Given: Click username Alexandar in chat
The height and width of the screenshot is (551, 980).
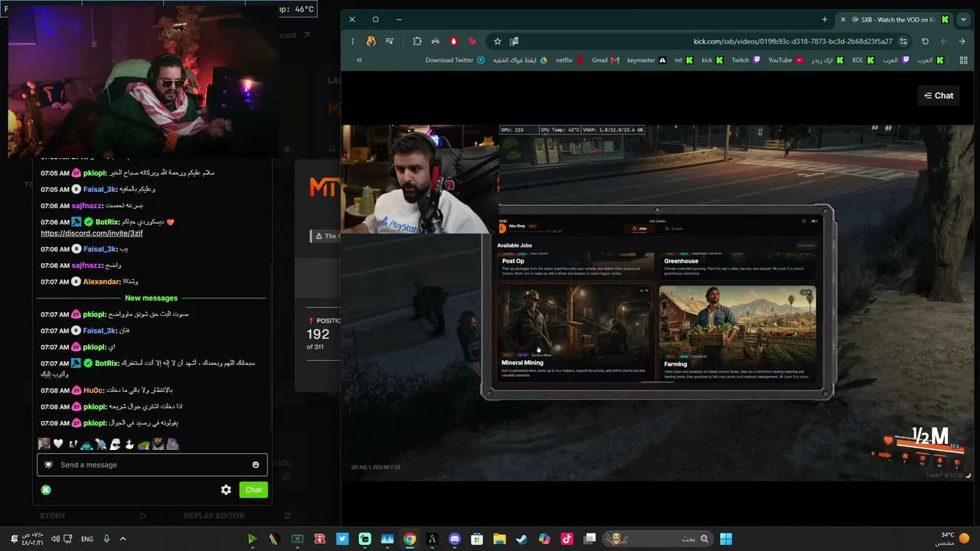Looking at the screenshot, I should tap(103, 282).
